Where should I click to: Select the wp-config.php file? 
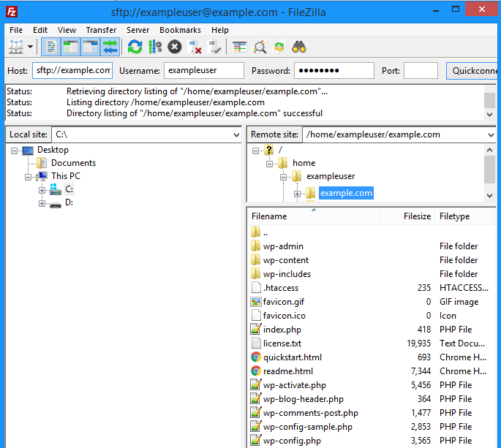tap(372, 441)
